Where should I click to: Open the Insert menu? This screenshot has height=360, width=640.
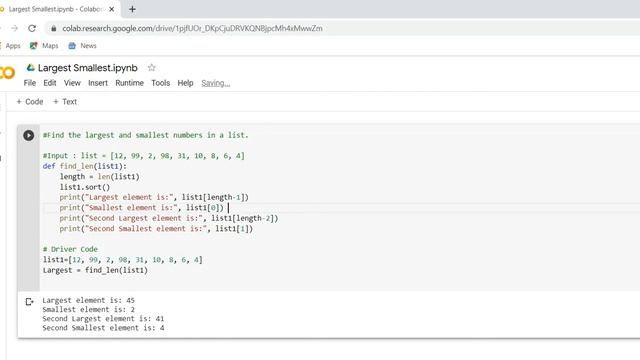click(98, 83)
